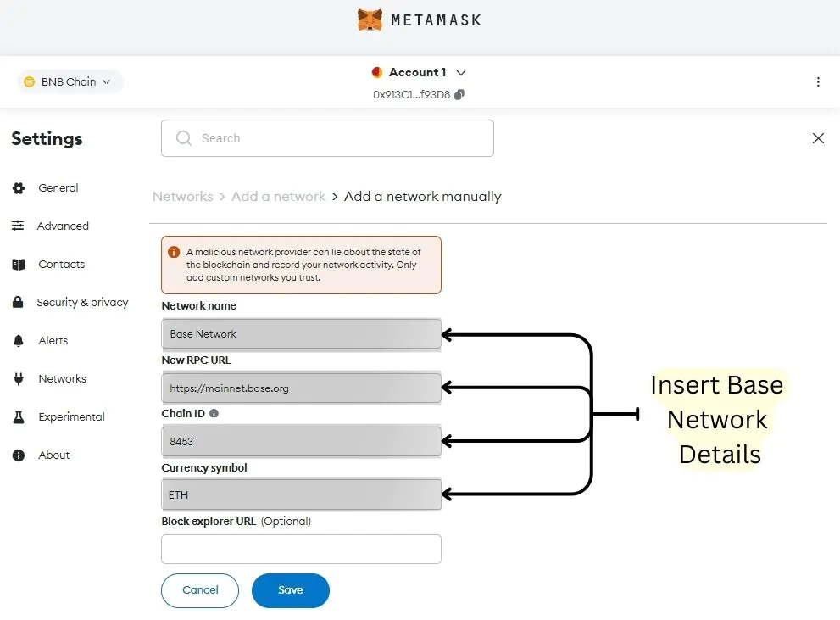The height and width of the screenshot is (620, 840).
Task: Open Security & privacy settings tab
Action: coord(82,302)
